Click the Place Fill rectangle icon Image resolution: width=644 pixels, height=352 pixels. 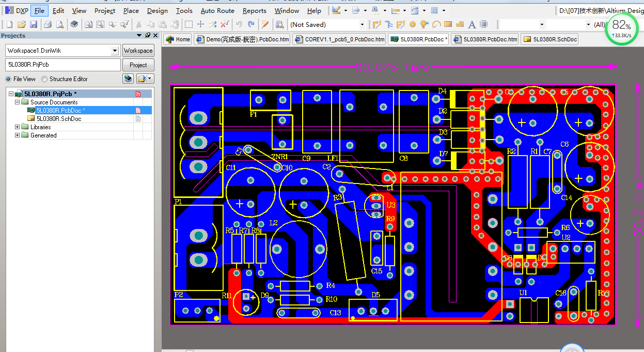coord(448,24)
